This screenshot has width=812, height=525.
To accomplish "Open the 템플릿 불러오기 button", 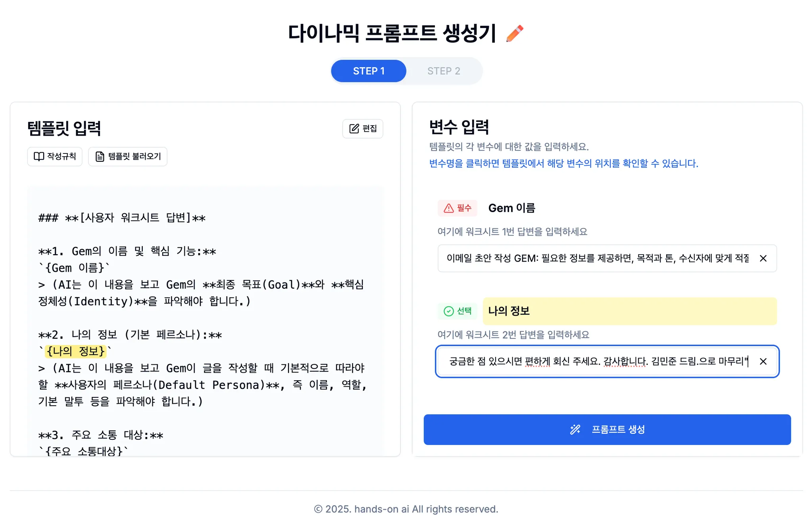I will click(128, 157).
